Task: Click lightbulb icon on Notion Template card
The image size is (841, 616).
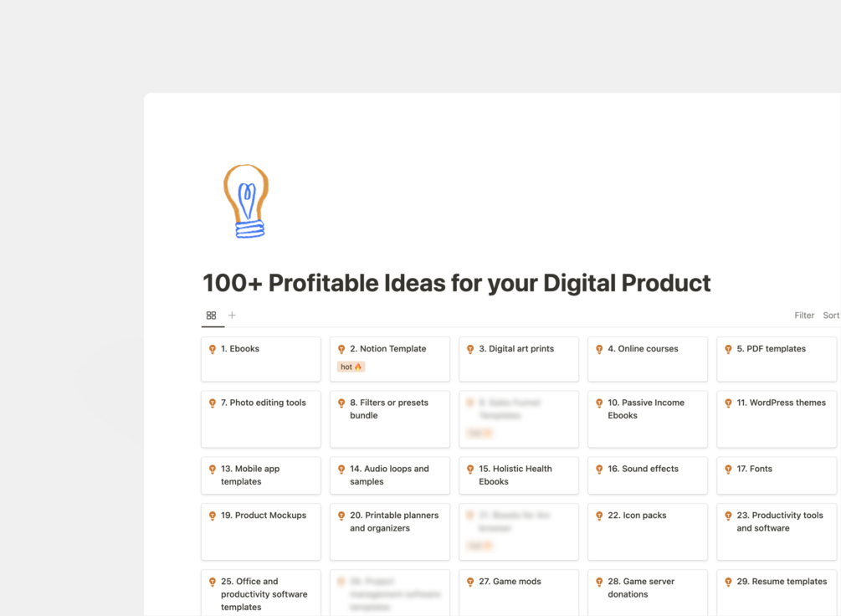Action: point(341,349)
